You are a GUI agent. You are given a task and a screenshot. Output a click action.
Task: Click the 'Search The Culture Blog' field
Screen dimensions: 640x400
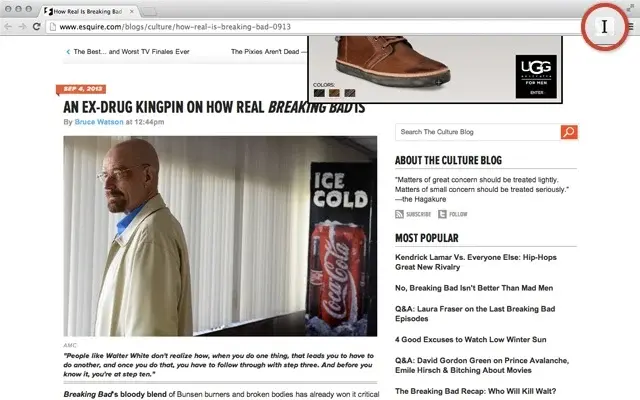pos(478,132)
